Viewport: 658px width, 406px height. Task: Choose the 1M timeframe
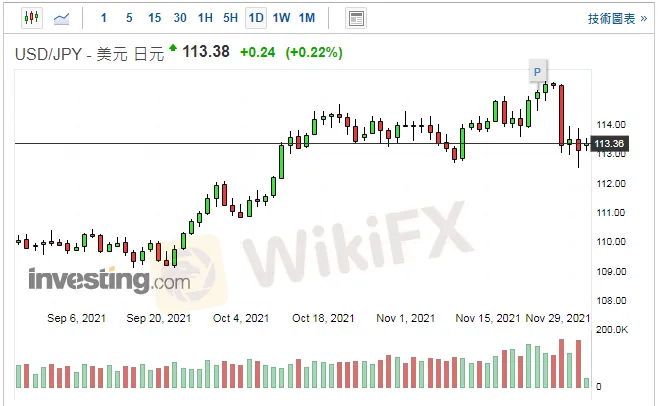(306, 18)
